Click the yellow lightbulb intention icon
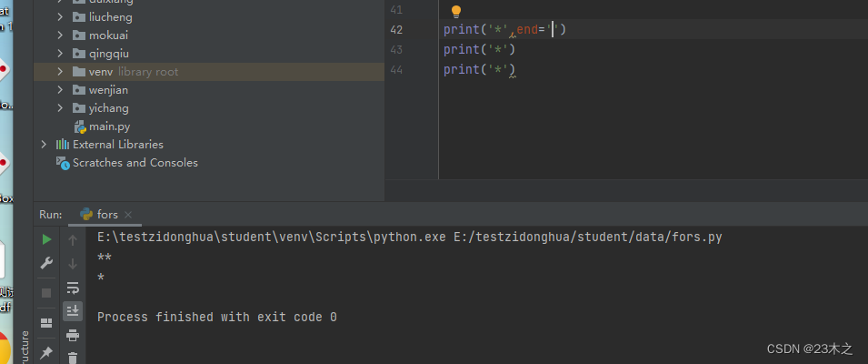 pos(456,12)
